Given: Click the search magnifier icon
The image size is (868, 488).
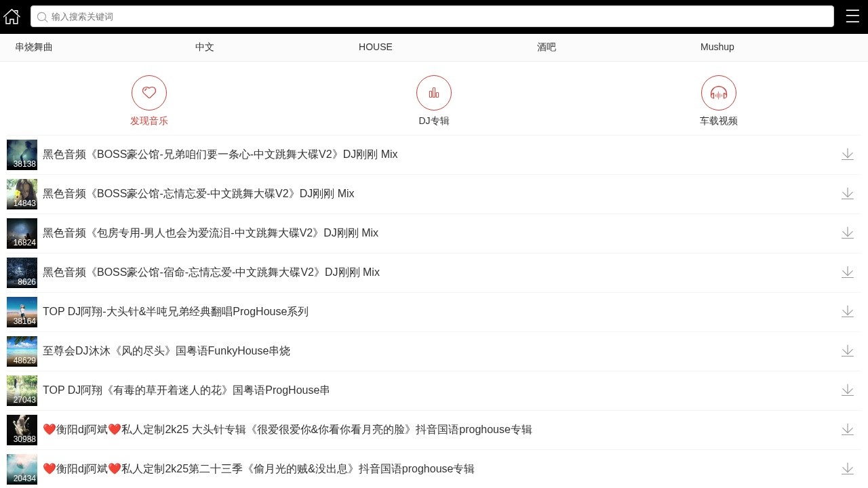Looking at the screenshot, I should coord(42,17).
